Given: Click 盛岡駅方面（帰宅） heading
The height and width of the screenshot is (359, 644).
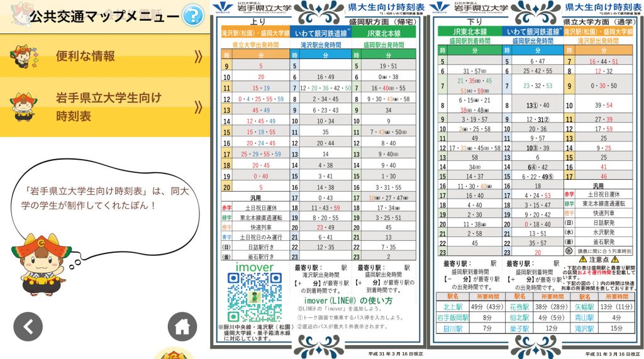Looking at the screenshot, I should click(382, 21).
